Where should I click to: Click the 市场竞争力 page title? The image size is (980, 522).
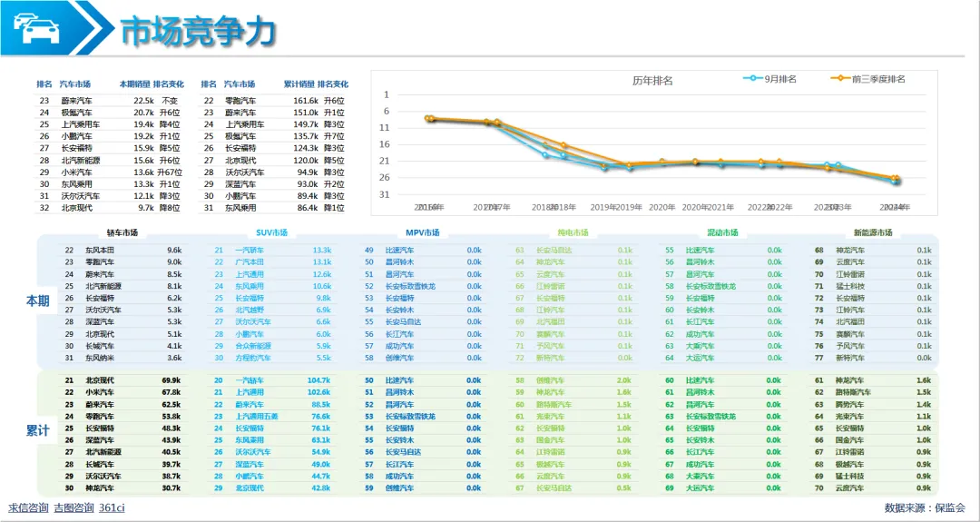(x=198, y=31)
